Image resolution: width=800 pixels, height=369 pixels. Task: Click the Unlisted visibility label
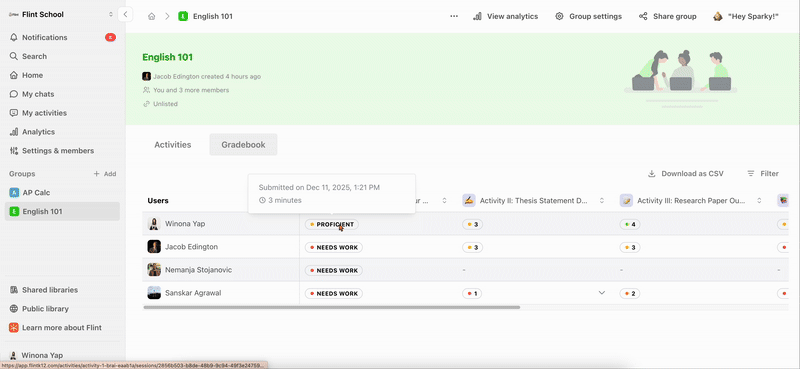pos(165,104)
